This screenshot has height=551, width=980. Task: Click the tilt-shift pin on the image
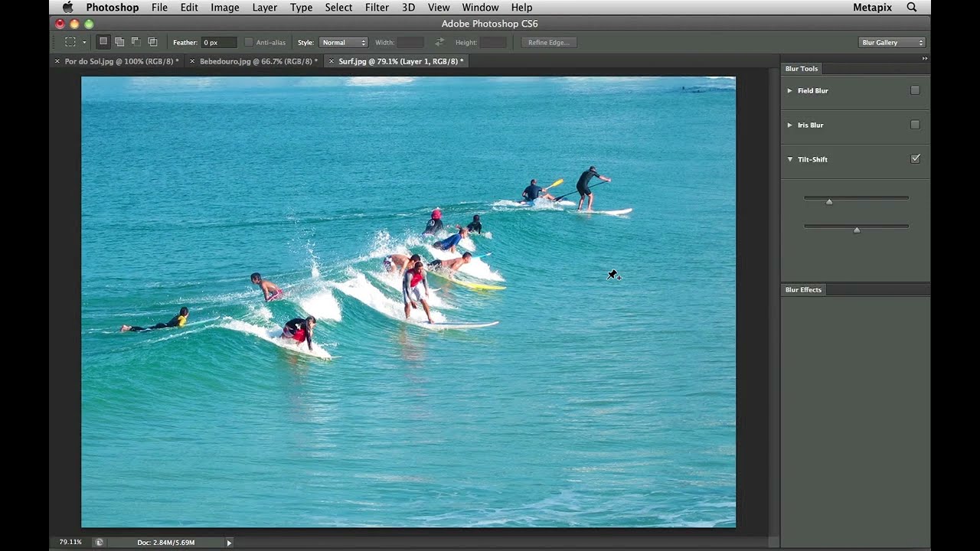pyautogui.click(x=612, y=274)
